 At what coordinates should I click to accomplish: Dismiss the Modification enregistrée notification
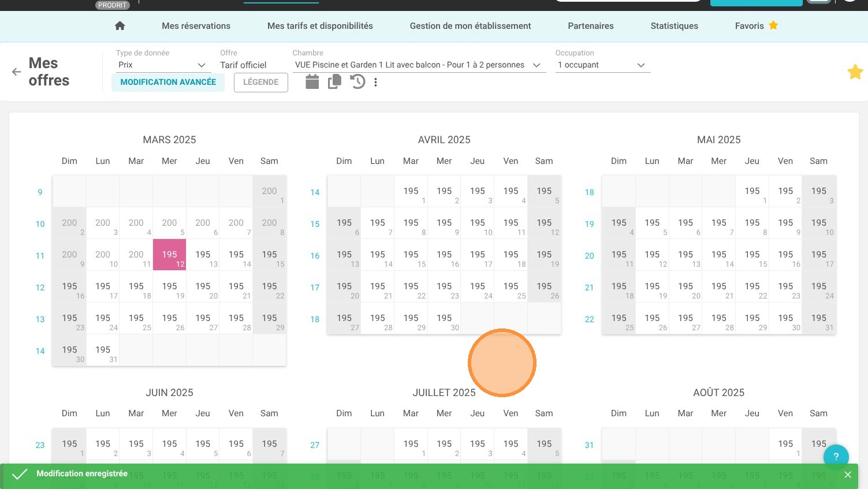click(x=847, y=475)
